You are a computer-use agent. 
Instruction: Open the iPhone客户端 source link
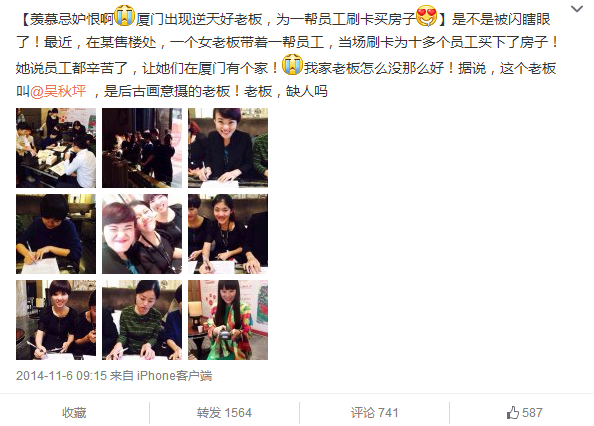(174, 376)
